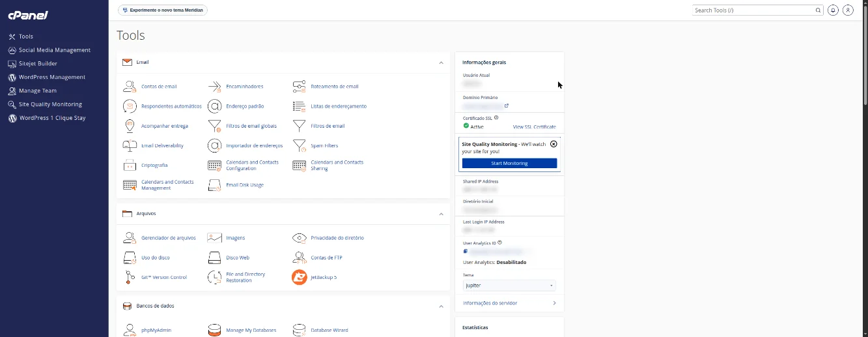868x337 pixels.
Task: Open Listas de endereçamento icon
Action: tap(299, 106)
